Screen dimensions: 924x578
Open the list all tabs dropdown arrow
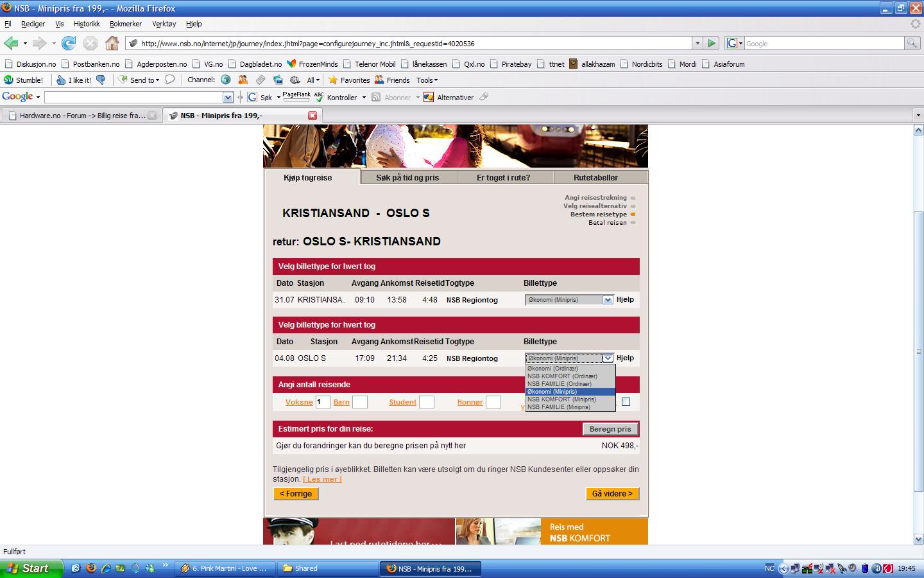coord(918,116)
